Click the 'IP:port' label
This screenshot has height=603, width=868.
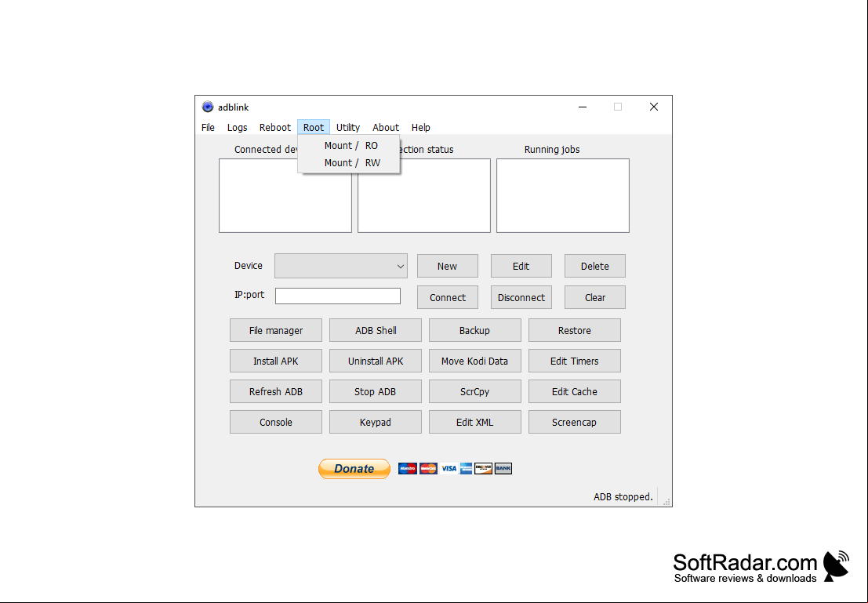tap(249, 295)
